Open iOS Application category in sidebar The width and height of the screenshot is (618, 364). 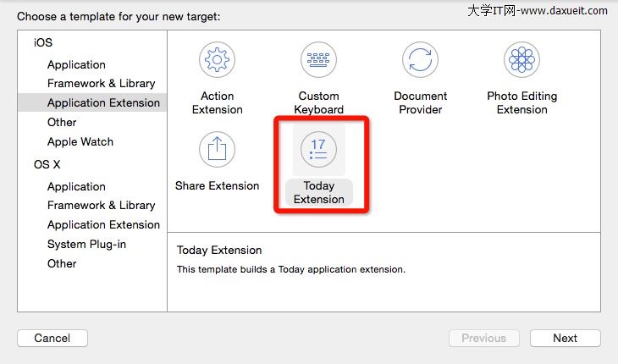[x=76, y=64]
